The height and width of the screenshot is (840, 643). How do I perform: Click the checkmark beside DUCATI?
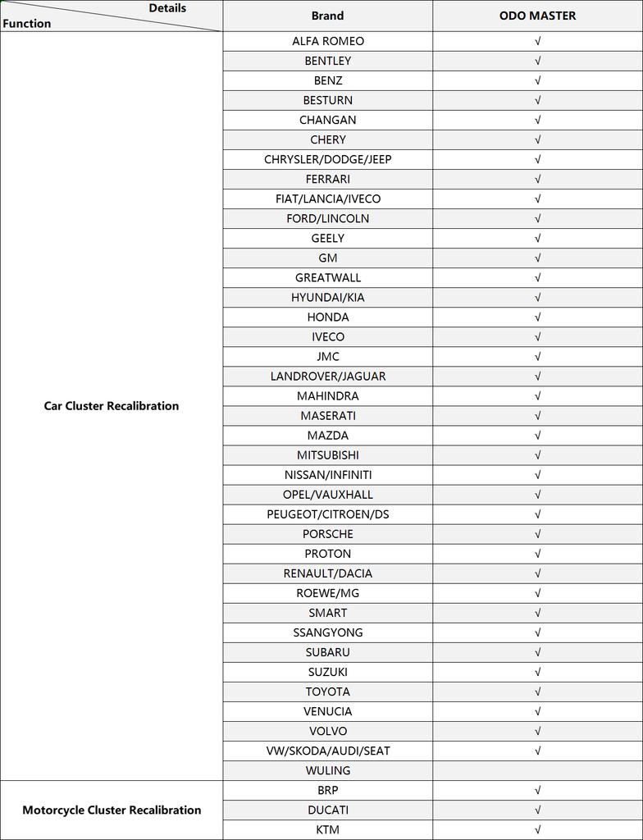coord(538,810)
